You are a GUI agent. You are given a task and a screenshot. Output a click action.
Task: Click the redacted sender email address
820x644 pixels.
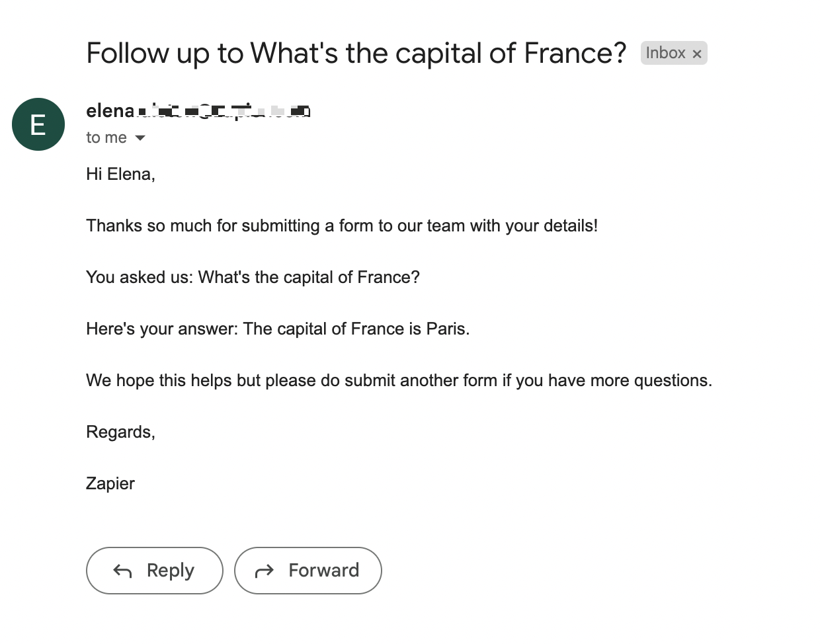click(x=224, y=111)
